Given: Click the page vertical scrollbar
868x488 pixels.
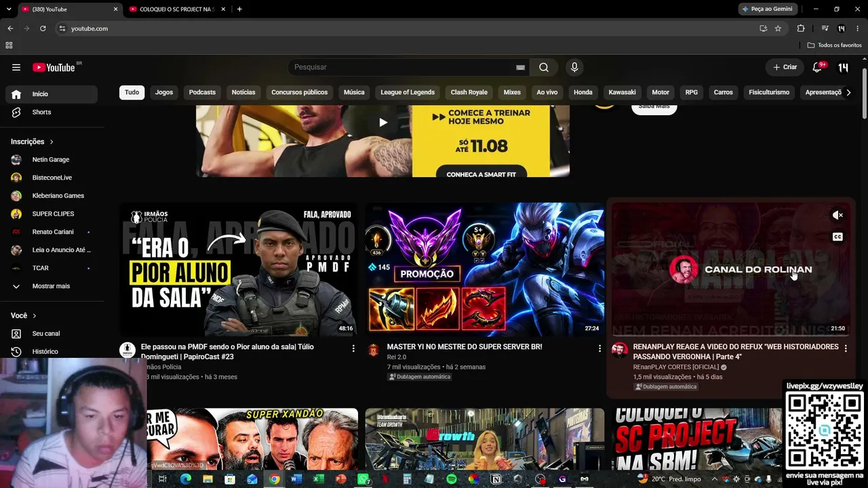Looking at the screenshot, I should tap(864, 93).
